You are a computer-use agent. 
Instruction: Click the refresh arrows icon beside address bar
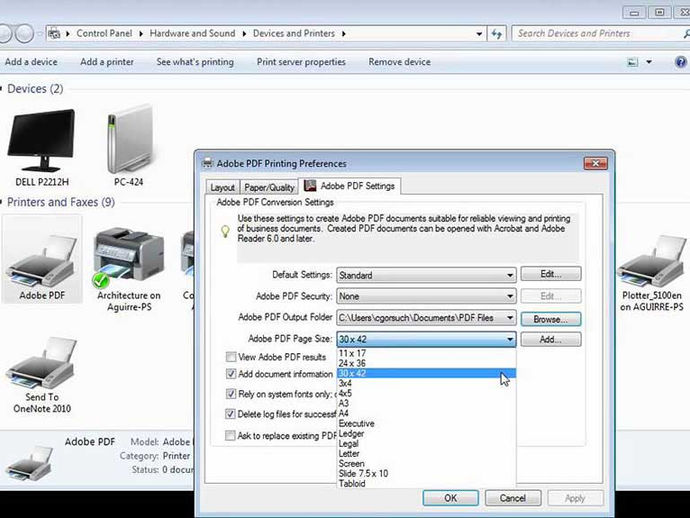pos(497,34)
